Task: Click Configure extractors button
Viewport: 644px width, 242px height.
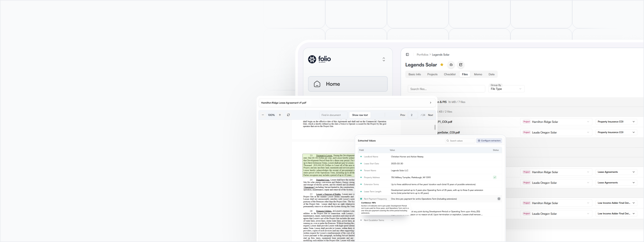Action: point(489,141)
